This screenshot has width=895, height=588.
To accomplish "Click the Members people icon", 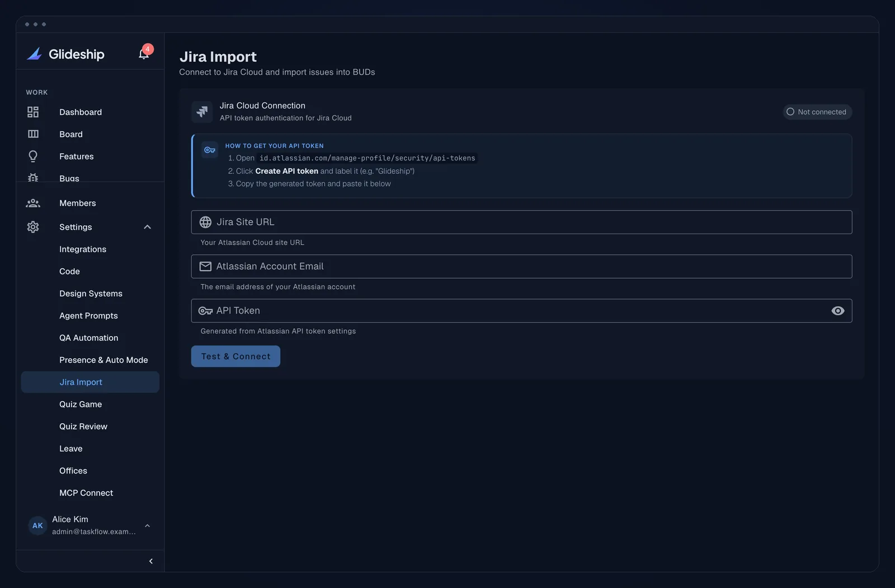I will (33, 203).
